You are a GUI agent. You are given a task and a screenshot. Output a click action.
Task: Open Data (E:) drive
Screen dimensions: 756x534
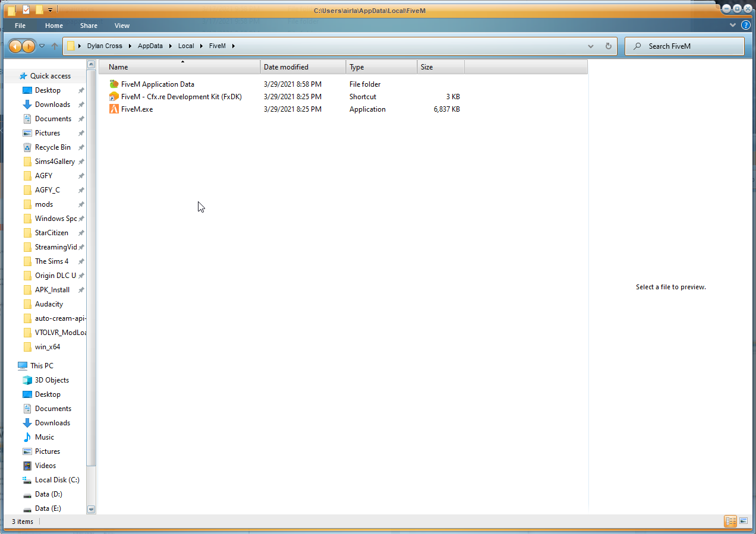pyautogui.click(x=48, y=508)
